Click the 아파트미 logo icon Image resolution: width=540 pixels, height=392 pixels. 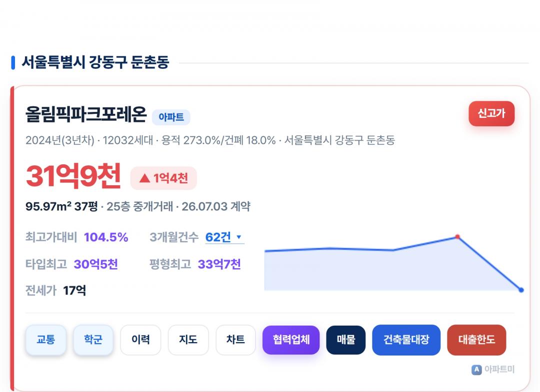tap(476, 370)
